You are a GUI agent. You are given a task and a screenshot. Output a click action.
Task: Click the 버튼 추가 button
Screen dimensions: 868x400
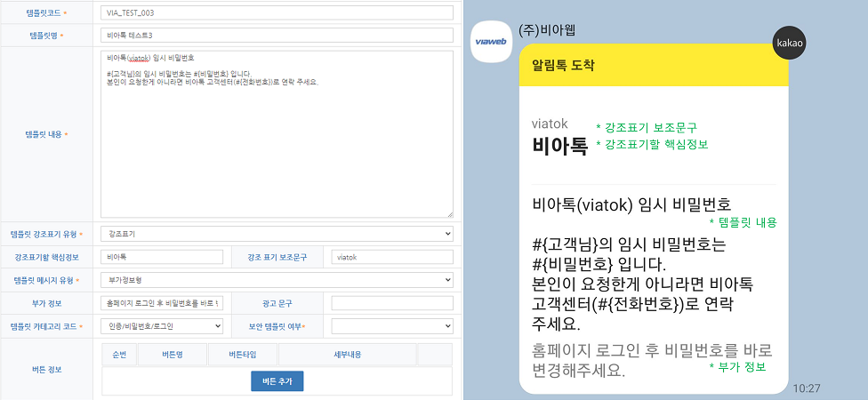tap(277, 380)
